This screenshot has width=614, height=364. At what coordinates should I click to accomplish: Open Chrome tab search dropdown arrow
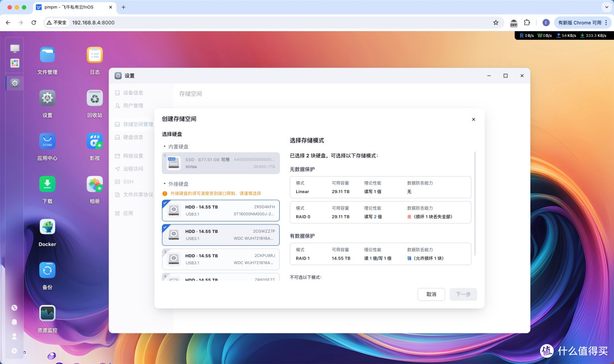pyautogui.click(x=607, y=7)
